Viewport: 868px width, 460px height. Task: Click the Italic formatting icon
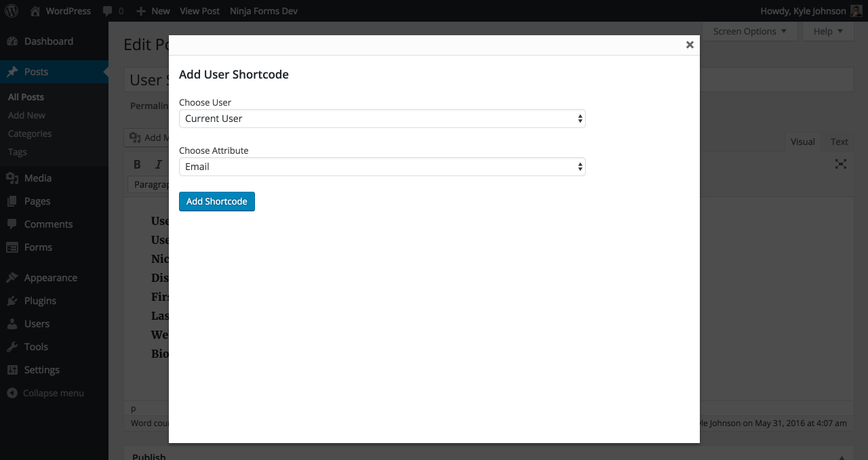point(158,164)
